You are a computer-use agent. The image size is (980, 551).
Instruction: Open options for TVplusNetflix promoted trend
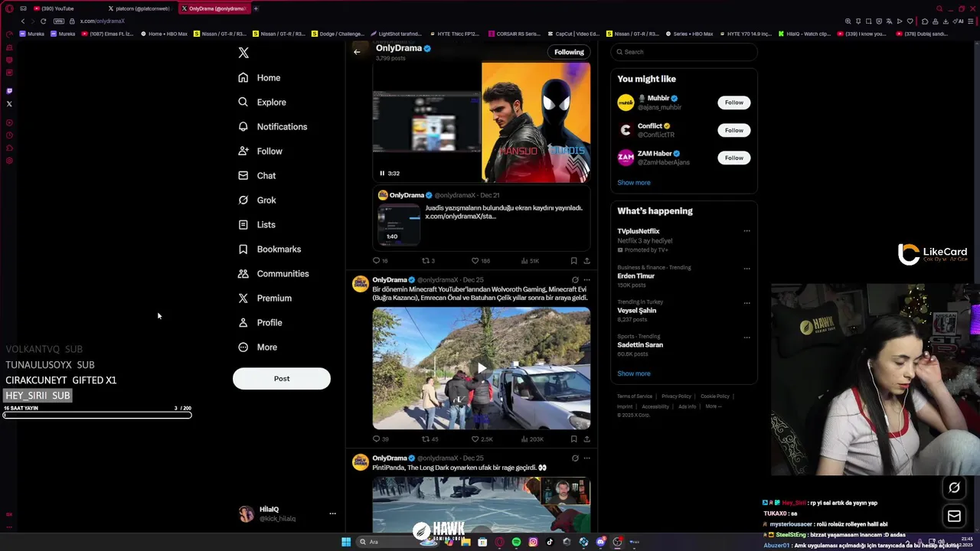pos(746,231)
